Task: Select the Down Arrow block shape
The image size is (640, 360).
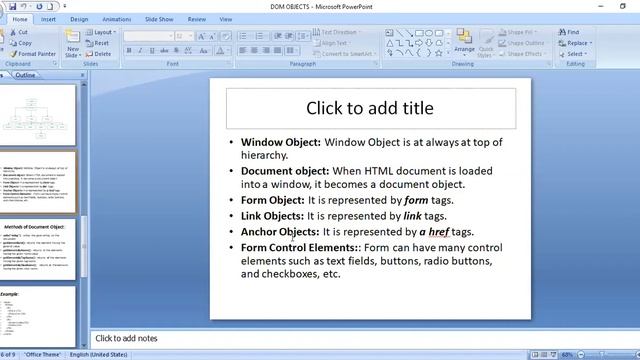Action: click(429, 43)
